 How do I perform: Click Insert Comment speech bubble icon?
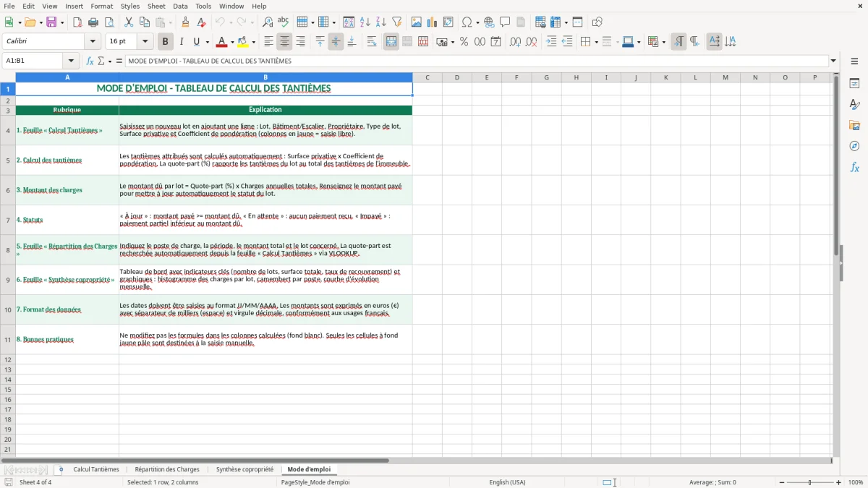point(505,22)
